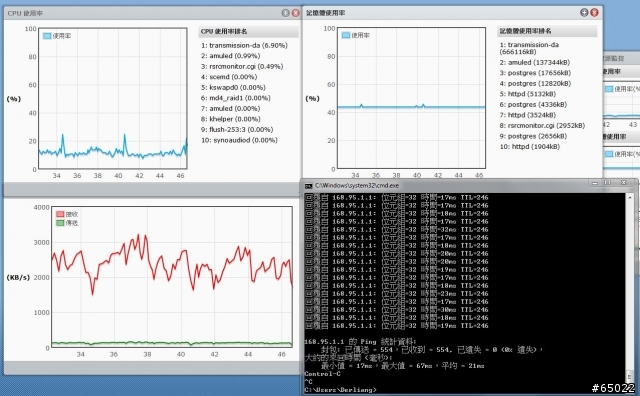The image size is (640, 396).
Task: Close the cmd.exe terminal window
Action: (624, 183)
